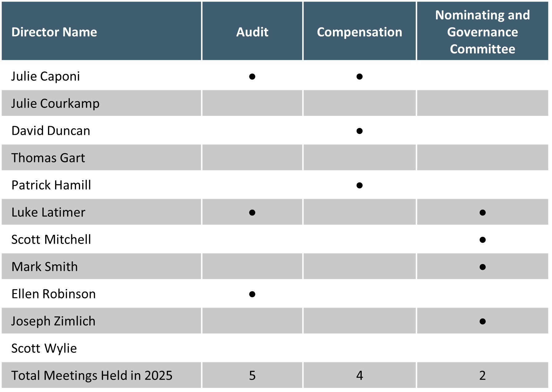552x392 pixels.
Task: Click Julie Caponi's Compensation committee dot
Action: (x=359, y=76)
